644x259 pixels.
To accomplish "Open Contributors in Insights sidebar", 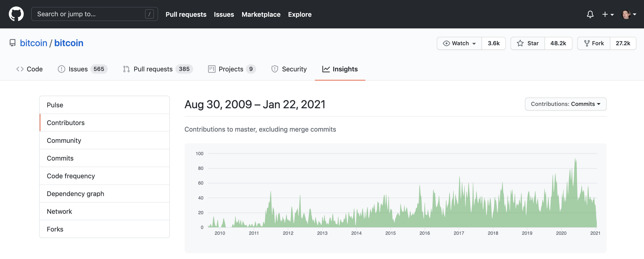I will 104,123.
